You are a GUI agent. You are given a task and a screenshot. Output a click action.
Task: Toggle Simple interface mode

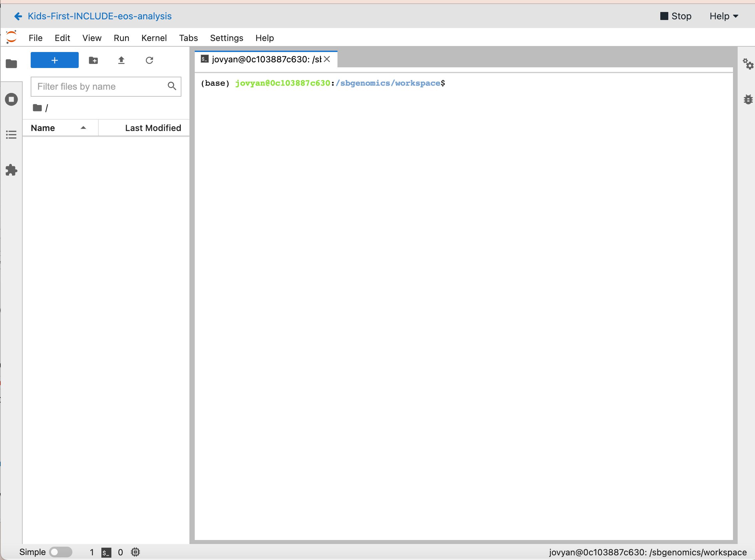tap(61, 552)
